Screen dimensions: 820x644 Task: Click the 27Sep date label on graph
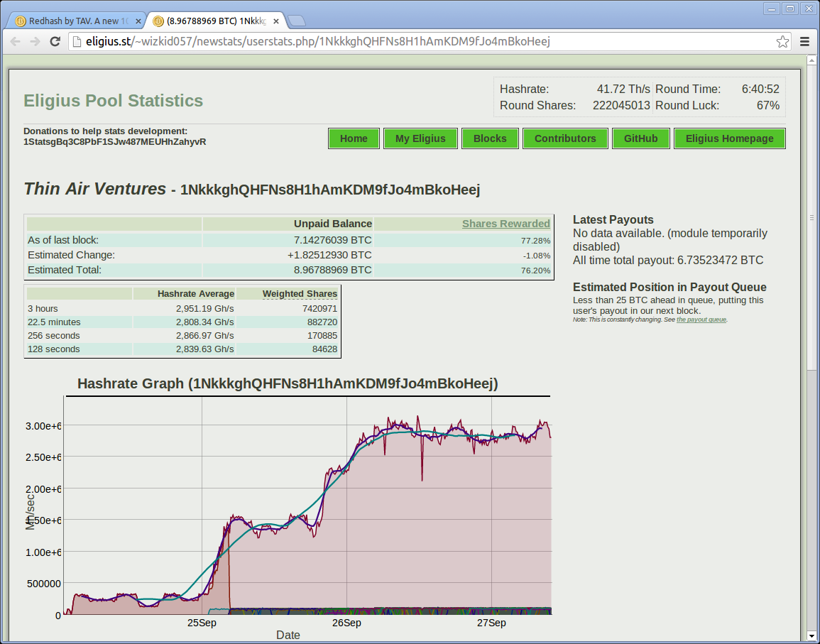[491, 623]
